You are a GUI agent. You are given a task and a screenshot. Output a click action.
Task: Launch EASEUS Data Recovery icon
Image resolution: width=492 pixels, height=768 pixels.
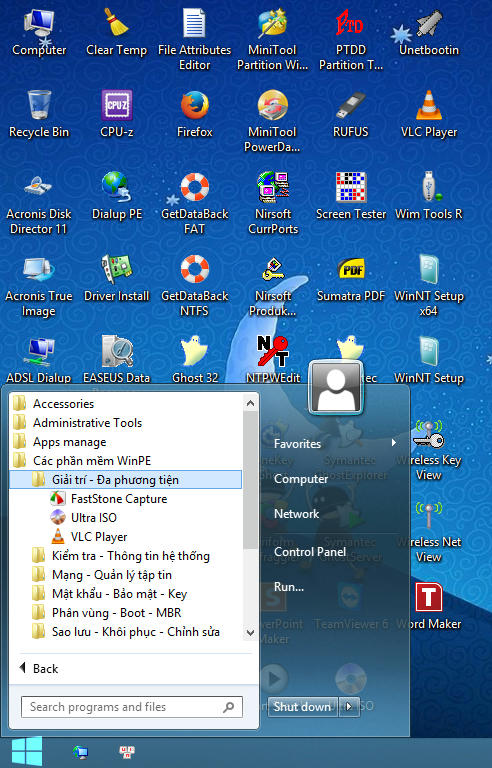tap(117, 360)
